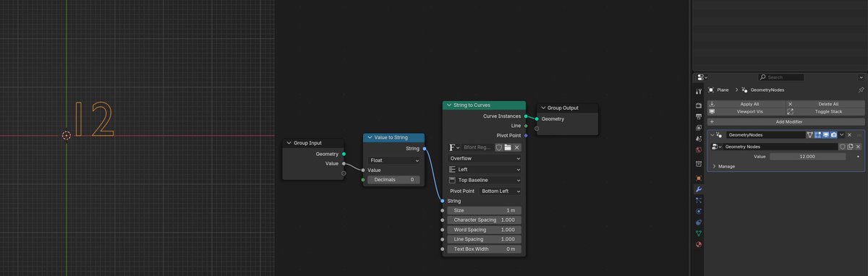Collapse the String to Curves node
Screen dimensions: 868x276
(x=448, y=105)
